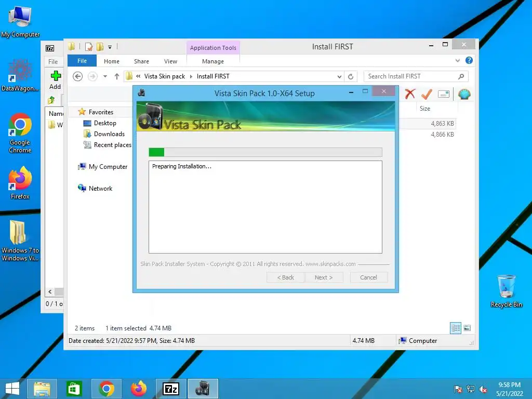Open the View ribbon tab

tap(170, 61)
